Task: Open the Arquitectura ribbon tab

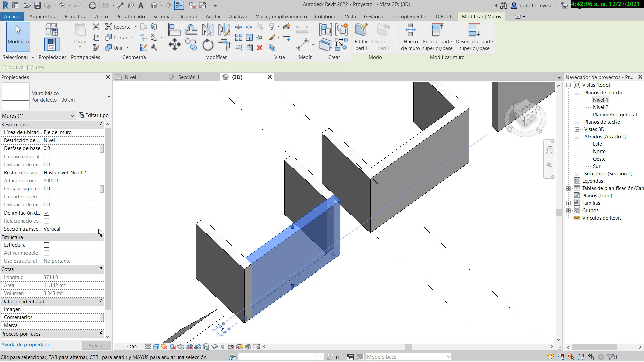Action: pyautogui.click(x=43, y=16)
